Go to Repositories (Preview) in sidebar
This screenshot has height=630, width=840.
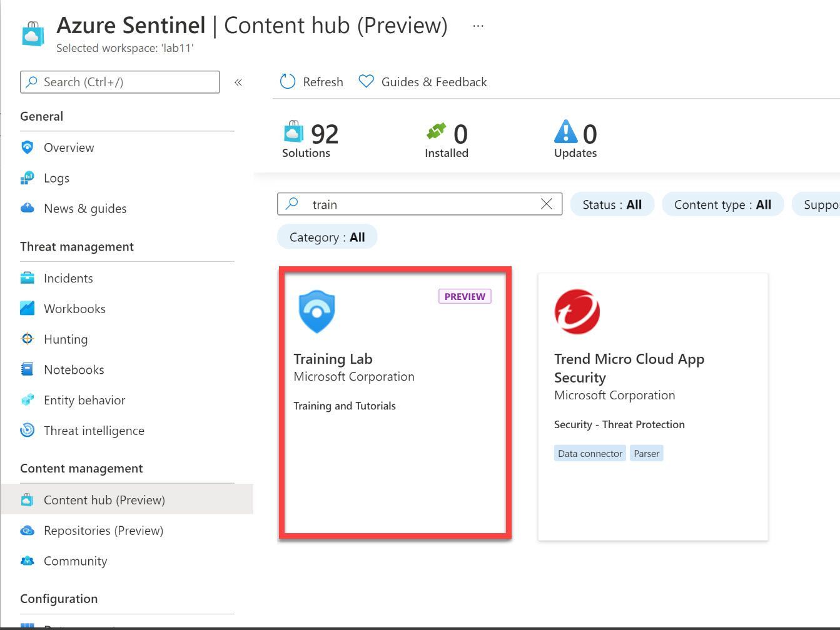coord(103,531)
